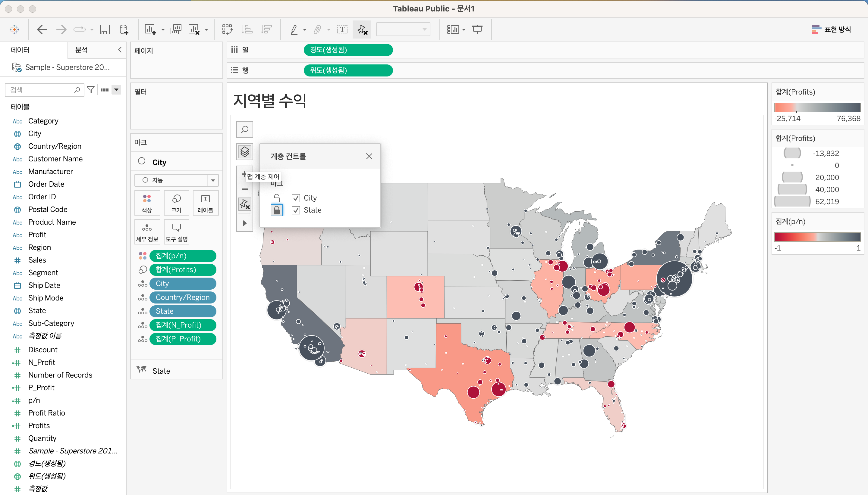Select the Profit Ratio field

pos(47,413)
